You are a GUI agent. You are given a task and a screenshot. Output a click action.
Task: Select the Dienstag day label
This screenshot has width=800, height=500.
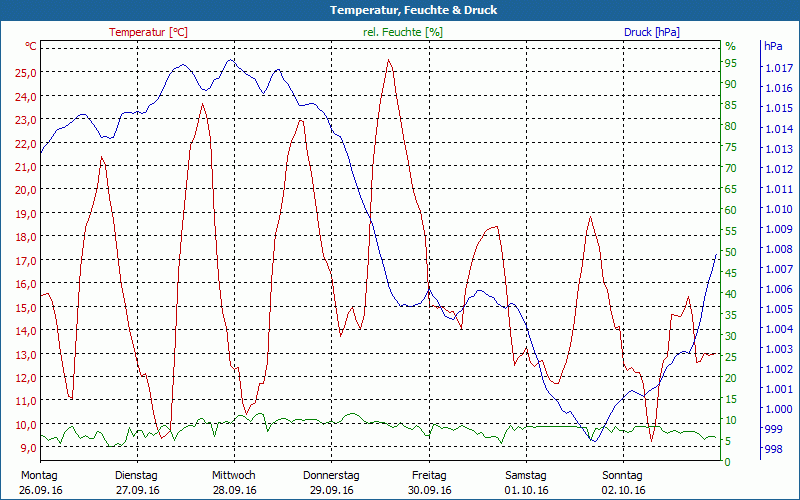136,475
